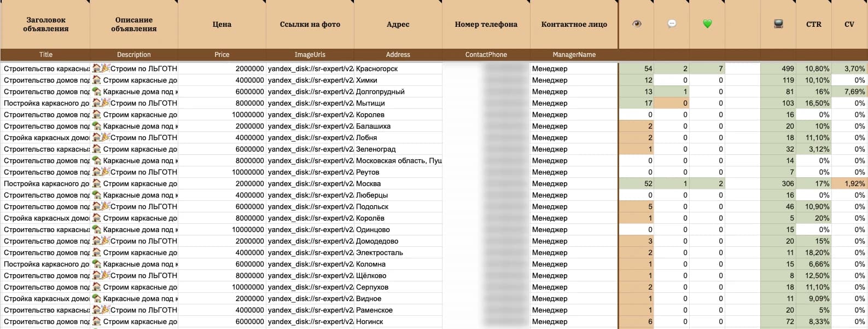
Task: Select the 'Price' field name cell
Action: click(222, 55)
